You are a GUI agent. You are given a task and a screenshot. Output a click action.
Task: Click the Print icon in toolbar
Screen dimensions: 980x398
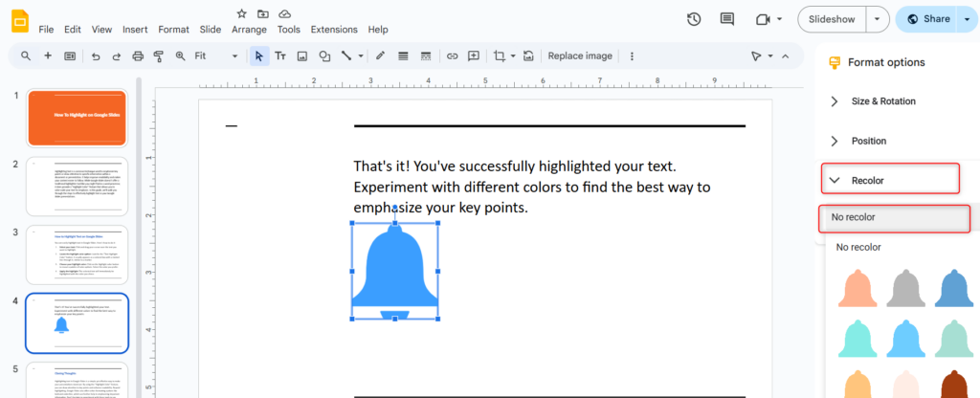pos(138,56)
